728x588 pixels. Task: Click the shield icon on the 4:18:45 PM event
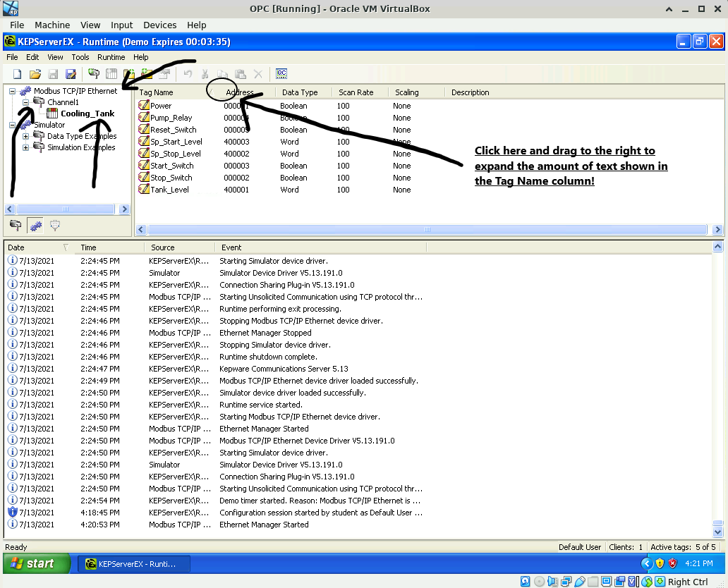tap(13, 512)
